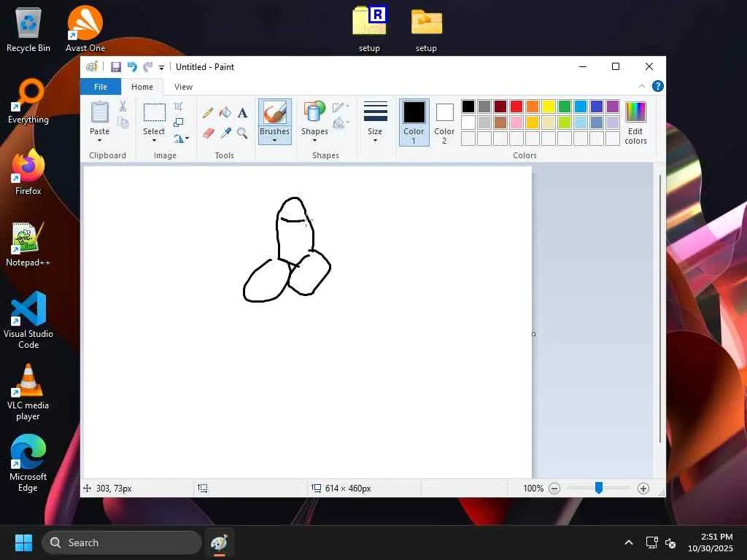This screenshot has width=747, height=560.
Task: Select VLC media player desktop icon
Action: pos(28,392)
